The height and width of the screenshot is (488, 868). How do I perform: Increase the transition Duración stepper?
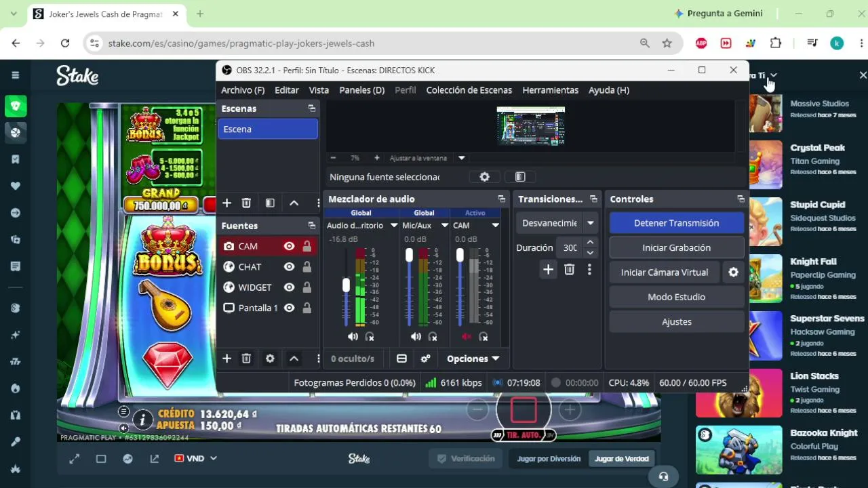click(590, 243)
